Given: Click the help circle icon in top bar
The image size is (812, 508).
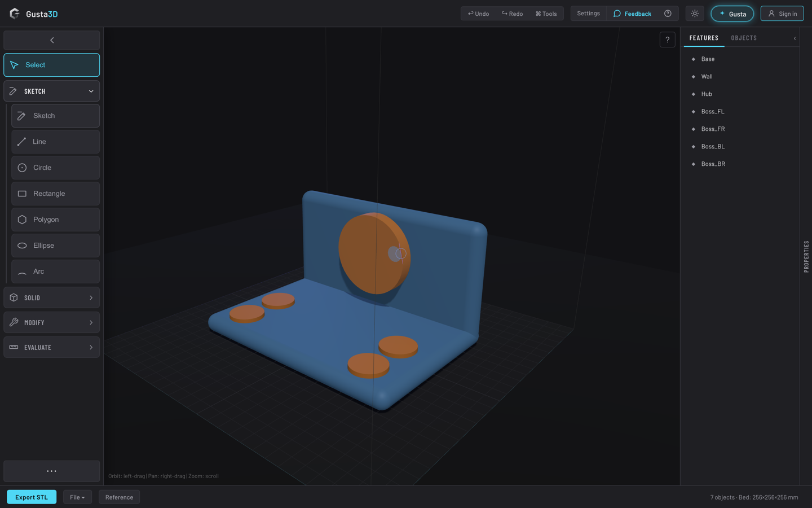Looking at the screenshot, I should click(x=668, y=14).
